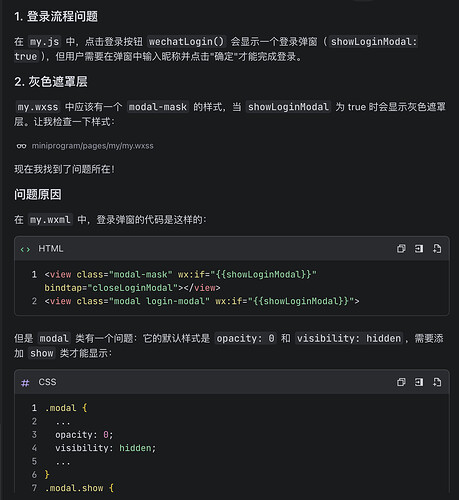Click the my.wxml inline code reference
This screenshot has height=500, width=459.
(50, 220)
